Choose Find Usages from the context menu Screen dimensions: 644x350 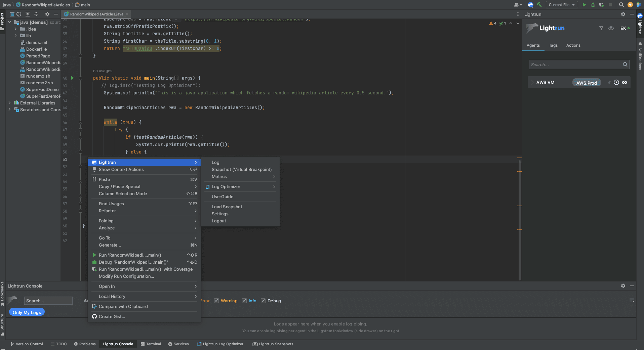pos(144,204)
